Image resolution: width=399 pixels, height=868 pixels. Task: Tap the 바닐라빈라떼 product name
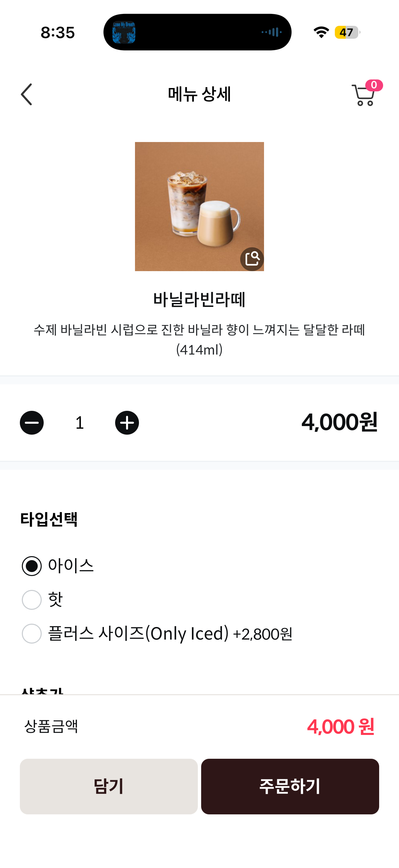199,299
